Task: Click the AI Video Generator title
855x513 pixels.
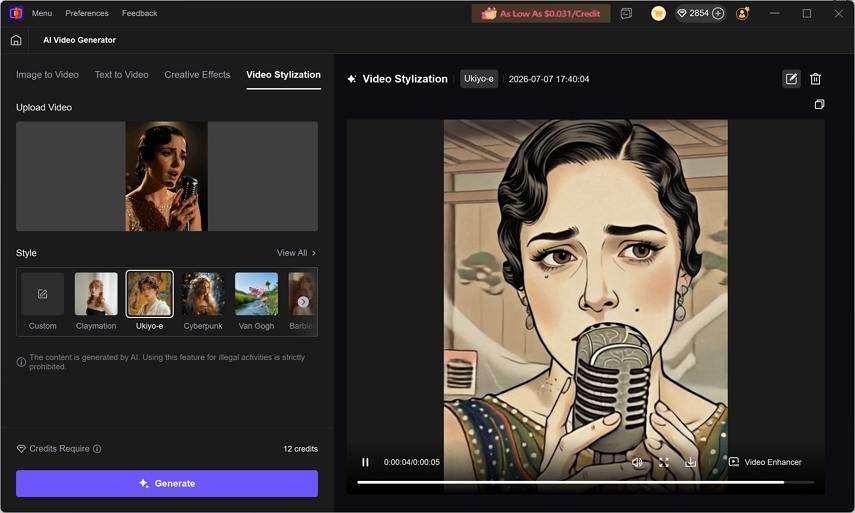Action: click(80, 40)
